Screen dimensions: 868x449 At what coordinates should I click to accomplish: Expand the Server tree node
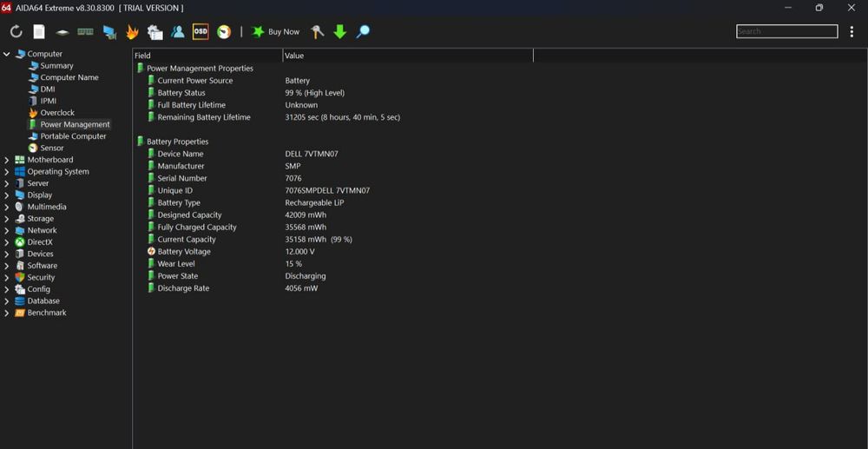coord(7,183)
